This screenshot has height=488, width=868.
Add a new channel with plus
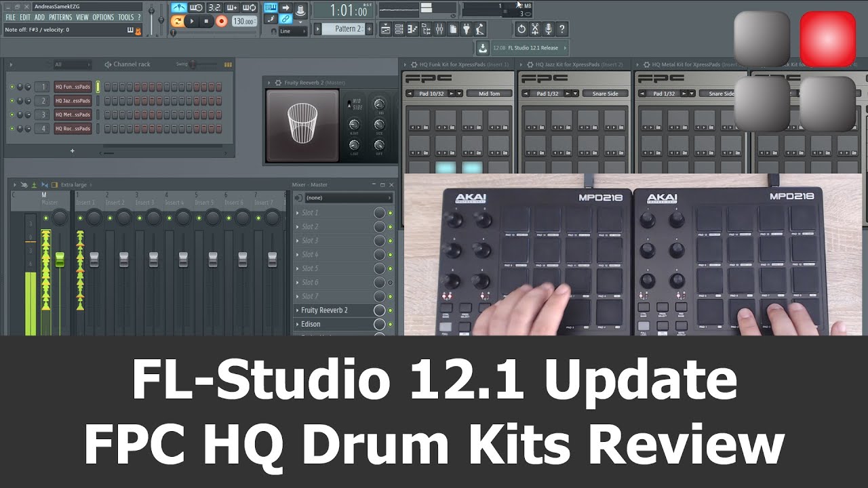pyautogui.click(x=72, y=150)
